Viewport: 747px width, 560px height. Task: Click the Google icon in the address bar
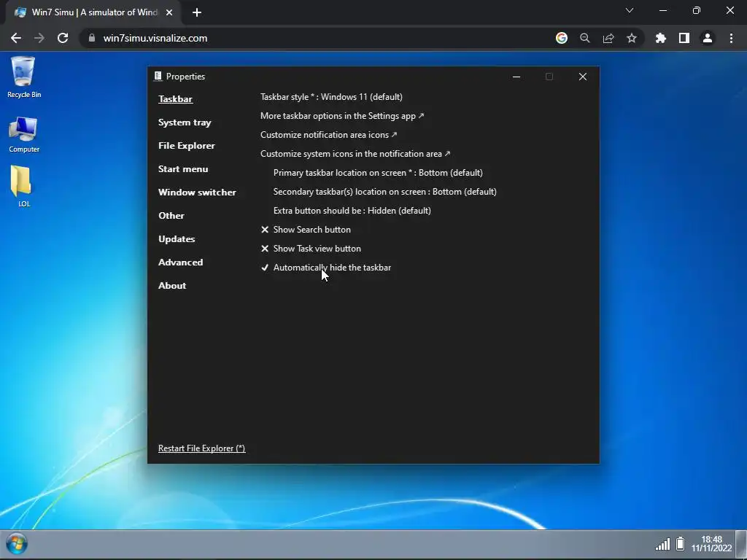(x=562, y=38)
